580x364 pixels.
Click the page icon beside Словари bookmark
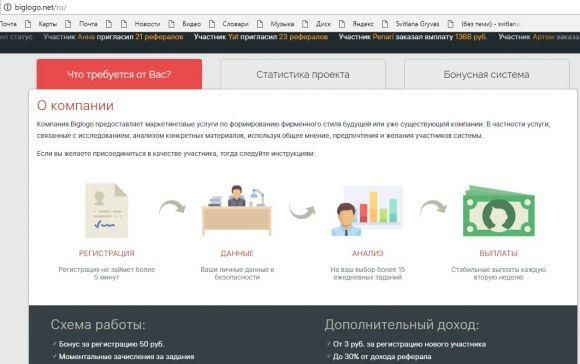pos(212,24)
